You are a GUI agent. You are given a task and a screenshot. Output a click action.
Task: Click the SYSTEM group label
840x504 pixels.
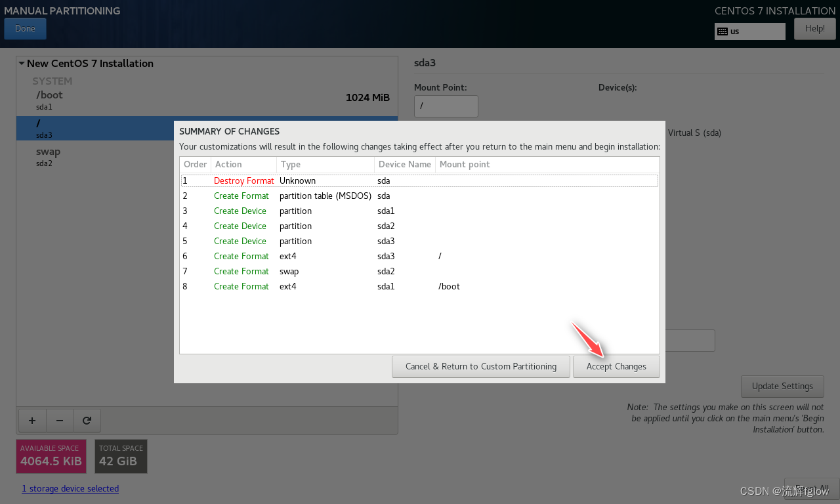(x=52, y=81)
